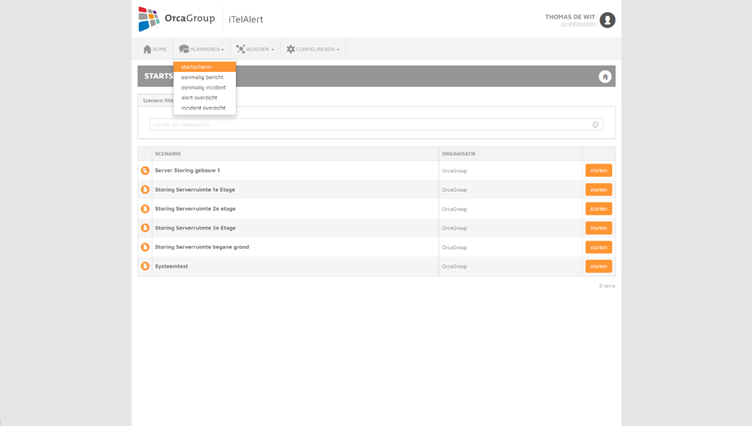Screen dimensions: 752x426
Task: Select the Storing Serverruimte 2e etage text
Action: (x=195, y=209)
